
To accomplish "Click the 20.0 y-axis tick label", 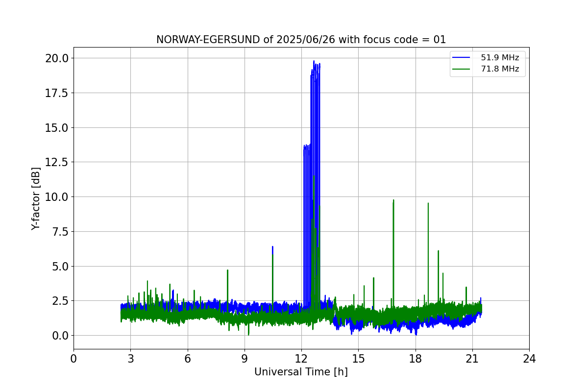I will tap(58, 58).
